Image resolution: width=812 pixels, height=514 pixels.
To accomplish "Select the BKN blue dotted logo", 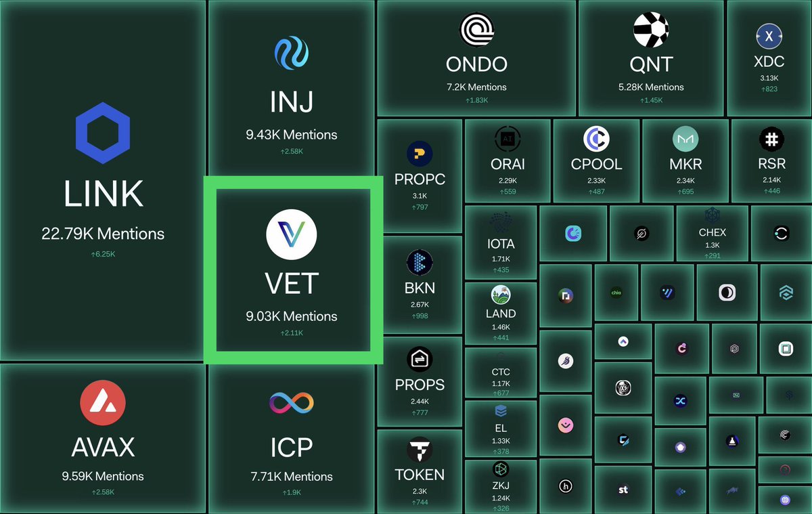I will [420, 263].
